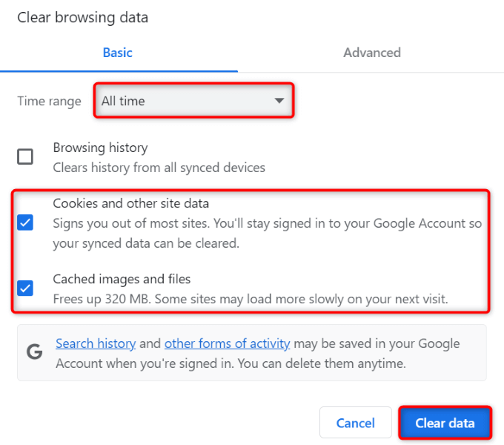Follow the other forms of activity link
The width and height of the screenshot is (504, 445).
(x=227, y=343)
